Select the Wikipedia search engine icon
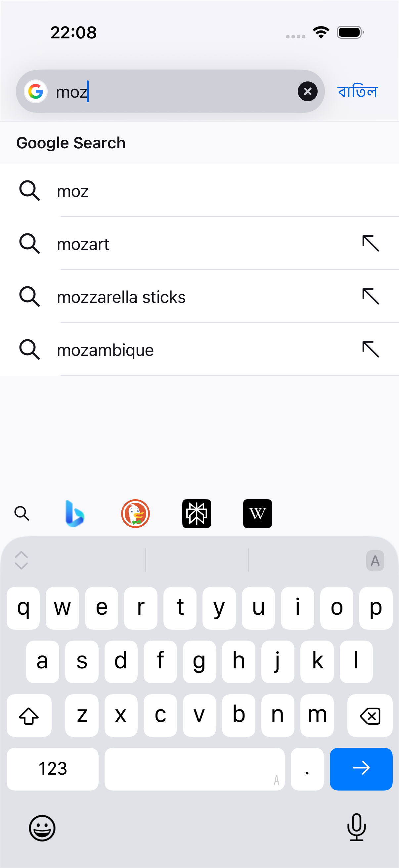 [x=258, y=513]
